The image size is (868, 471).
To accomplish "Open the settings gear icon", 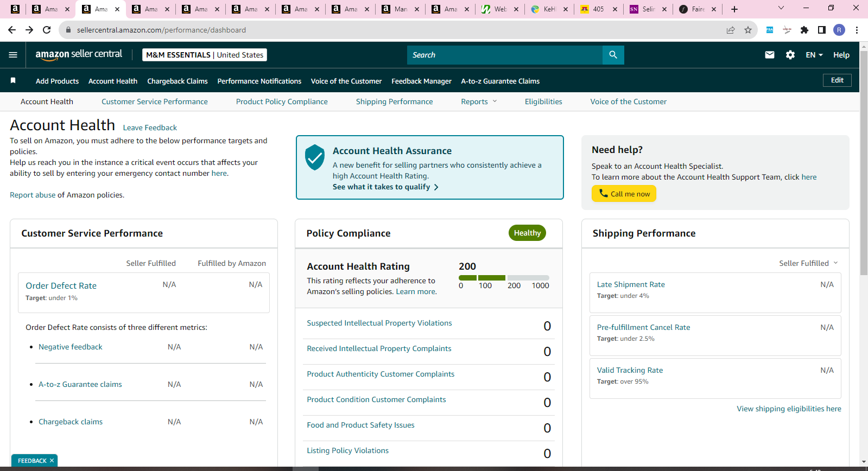I will [790, 55].
